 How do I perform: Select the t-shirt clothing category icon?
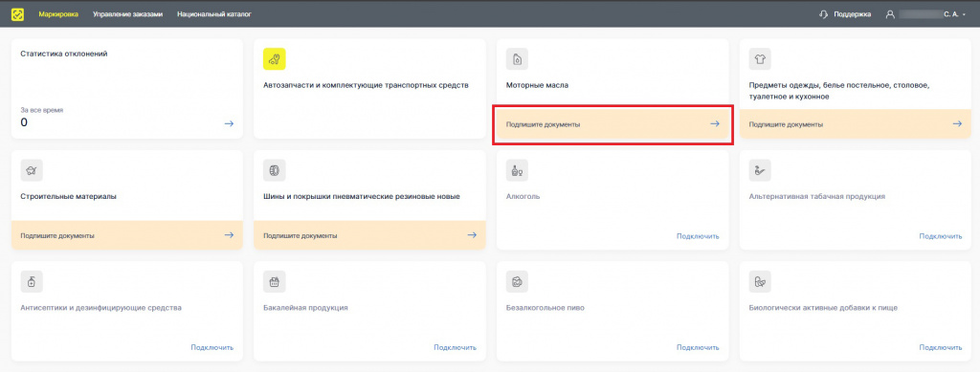(x=760, y=59)
